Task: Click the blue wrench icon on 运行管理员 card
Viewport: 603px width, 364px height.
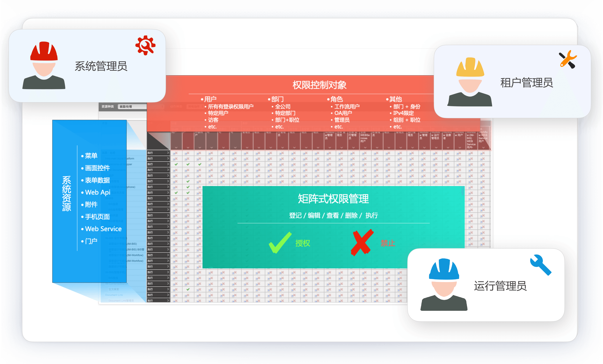Action: tap(541, 265)
